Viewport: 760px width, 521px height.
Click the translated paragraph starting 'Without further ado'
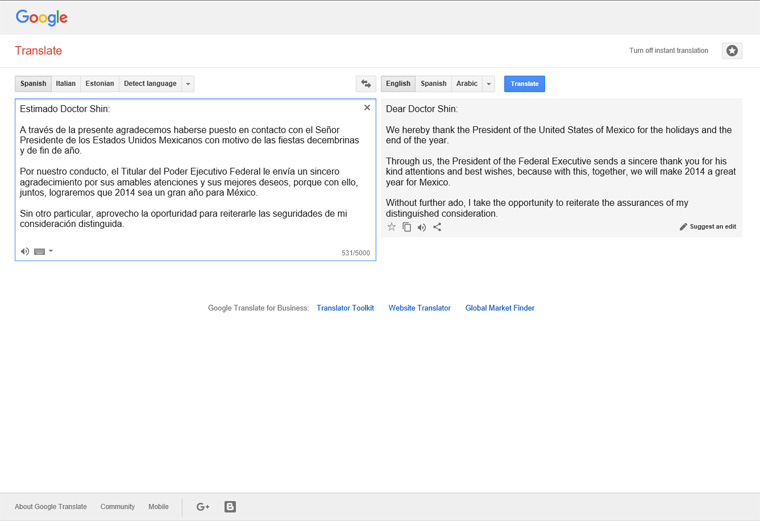coord(537,208)
